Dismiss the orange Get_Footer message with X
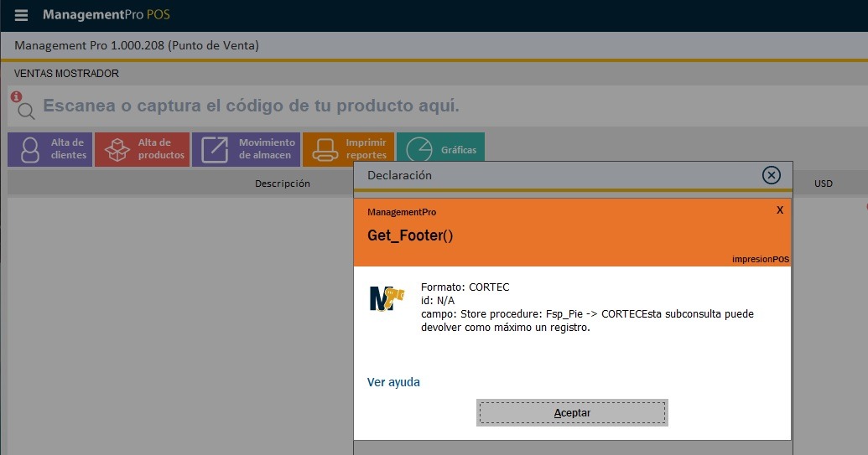 tap(779, 210)
